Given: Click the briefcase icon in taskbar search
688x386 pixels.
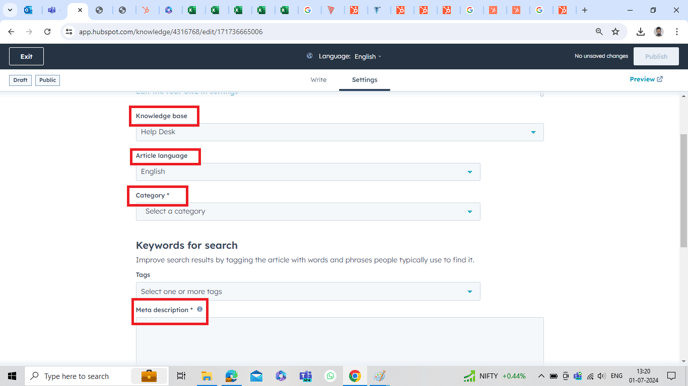Looking at the screenshot, I should [x=149, y=376].
